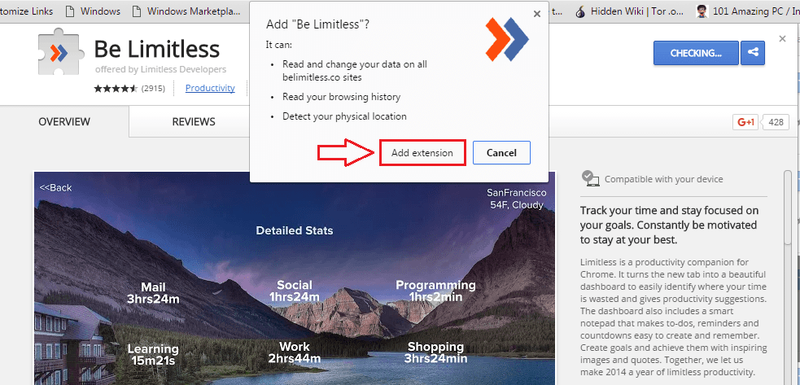The height and width of the screenshot is (385, 800).
Task: Click the Learning 15m21s stat
Action: tap(153, 355)
